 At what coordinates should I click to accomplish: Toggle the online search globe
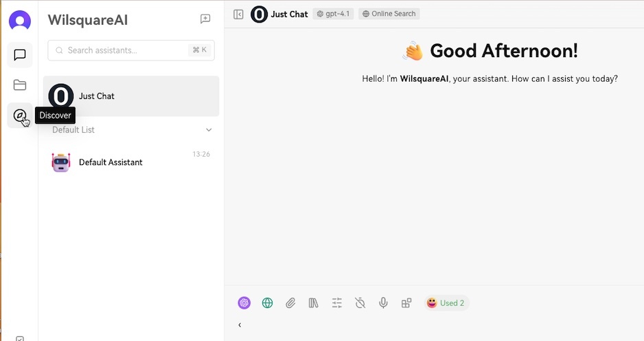tap(267, 302)
